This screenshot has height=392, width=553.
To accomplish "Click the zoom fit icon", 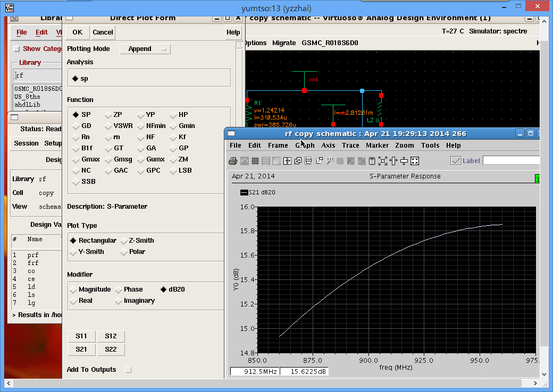I will coord(383,161).
